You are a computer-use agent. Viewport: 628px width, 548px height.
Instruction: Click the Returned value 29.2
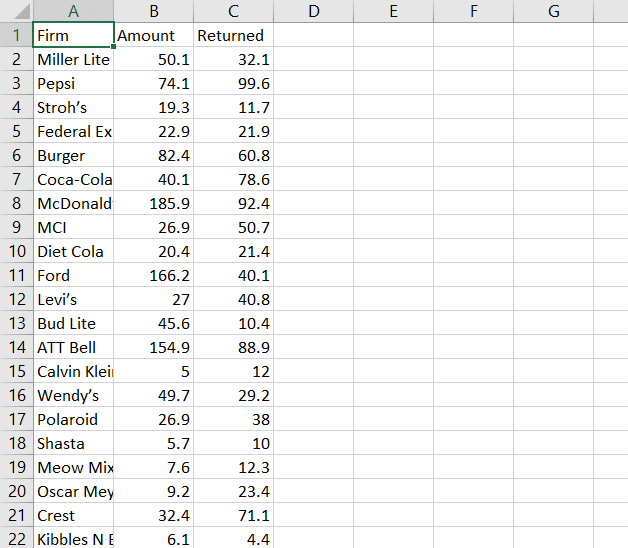(233, 395)
